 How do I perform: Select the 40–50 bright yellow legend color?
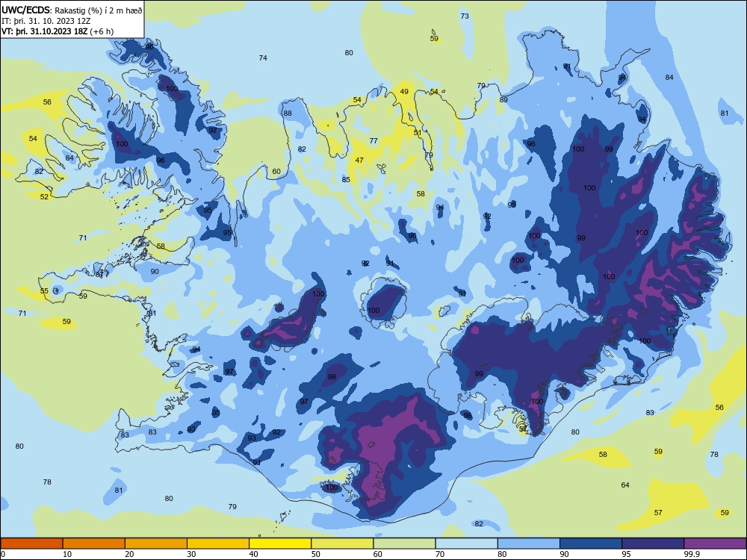[280, 544]
